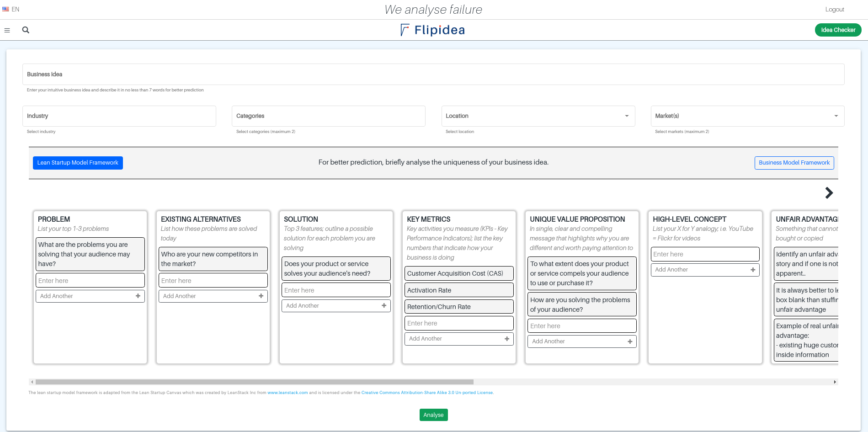Viewport: 868px width, 432px height.
Task: Open the Industry selection field
Action: 119,116
